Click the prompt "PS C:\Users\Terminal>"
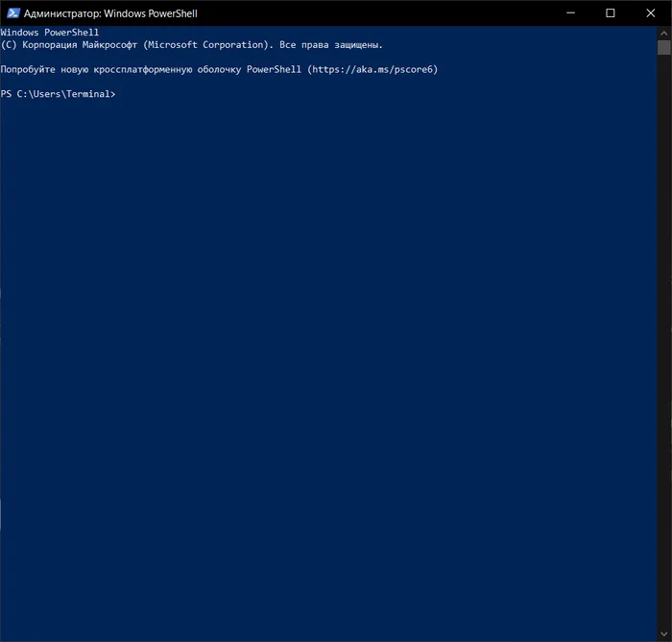 [58, 94]
